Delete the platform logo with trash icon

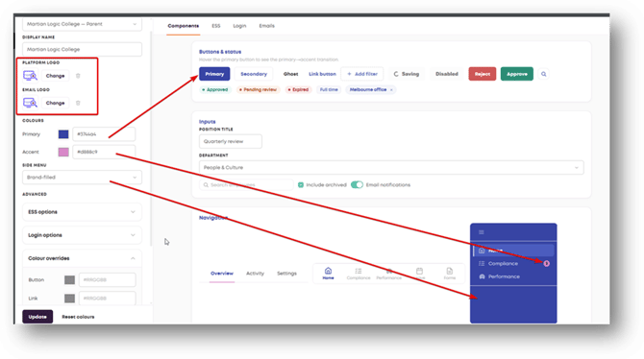click(x=78, y=76)
